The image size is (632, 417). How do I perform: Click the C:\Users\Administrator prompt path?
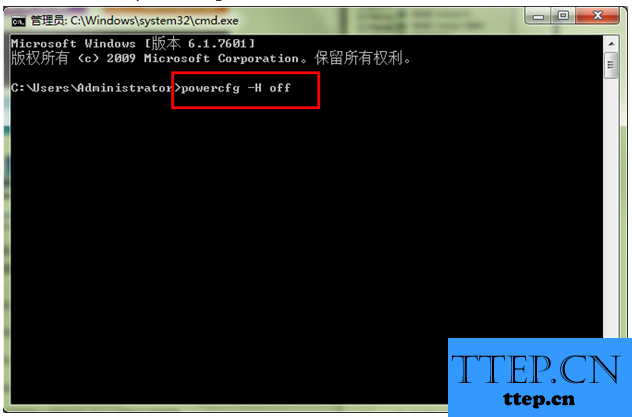[x=92, y=88]
